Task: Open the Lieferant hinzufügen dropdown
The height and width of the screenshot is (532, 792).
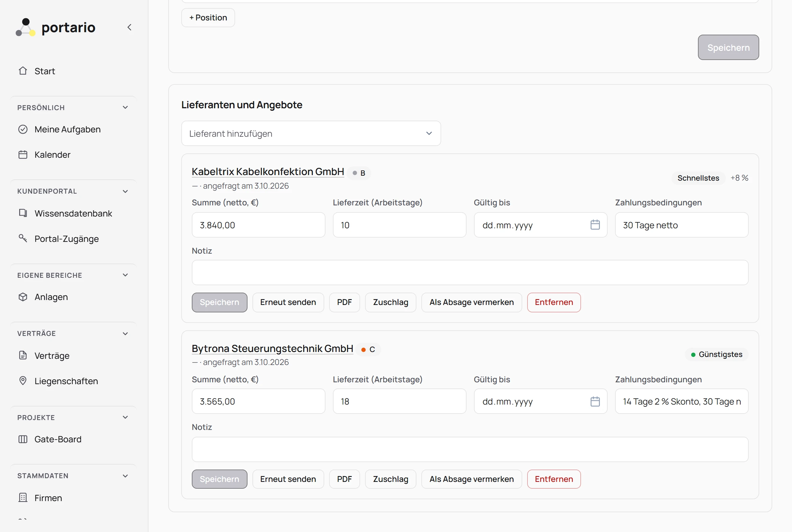Action: pos(311,133)
